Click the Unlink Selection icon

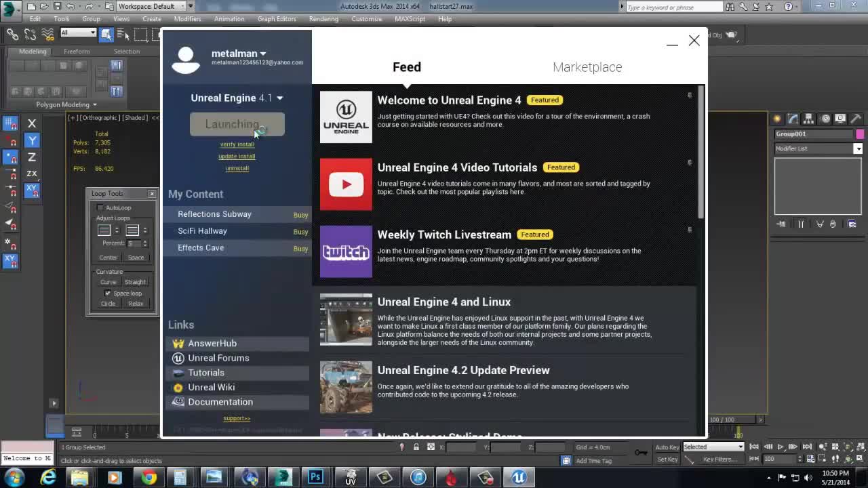(x=30, y=34)
